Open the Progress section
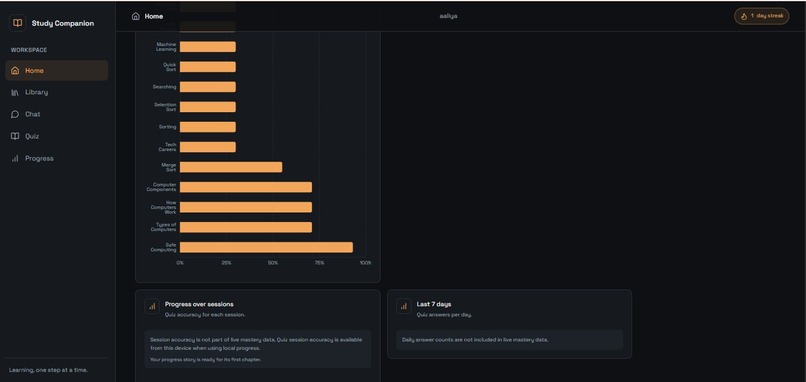Image resolution: width=806 pixels, height=382 pixels. coord(57,158)
